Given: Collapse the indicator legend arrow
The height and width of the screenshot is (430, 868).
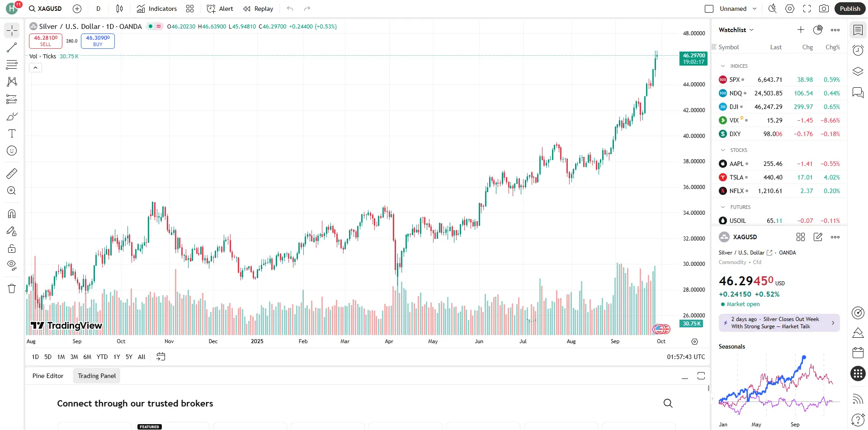Looking at the screenshot, I should (x=35, y=68).
